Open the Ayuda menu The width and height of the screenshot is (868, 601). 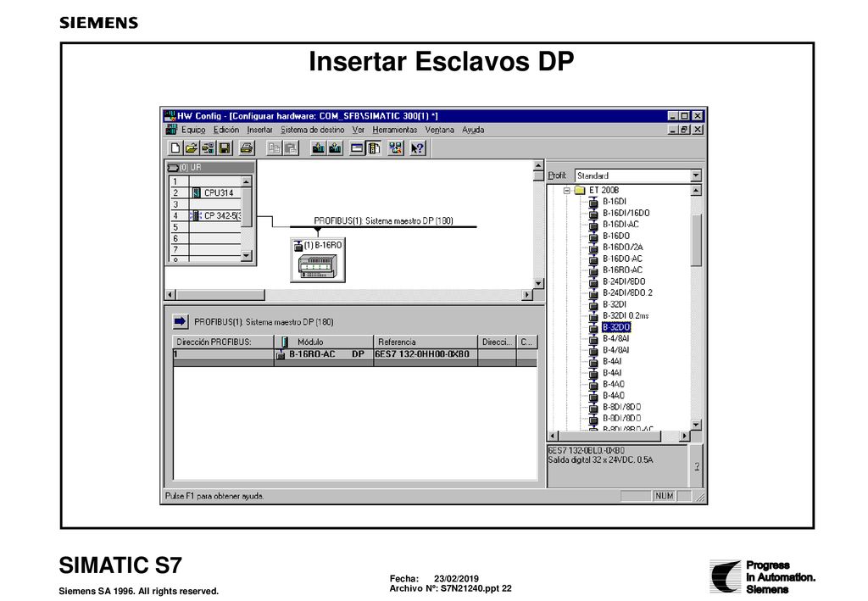pos(473,130)
